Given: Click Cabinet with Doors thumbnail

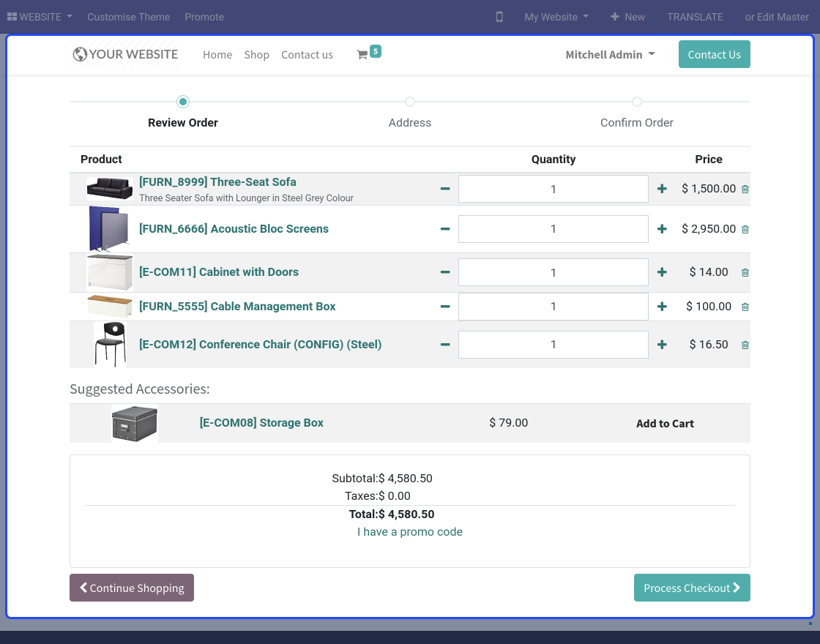Looking at the screenshot, I should pos(110,272).
